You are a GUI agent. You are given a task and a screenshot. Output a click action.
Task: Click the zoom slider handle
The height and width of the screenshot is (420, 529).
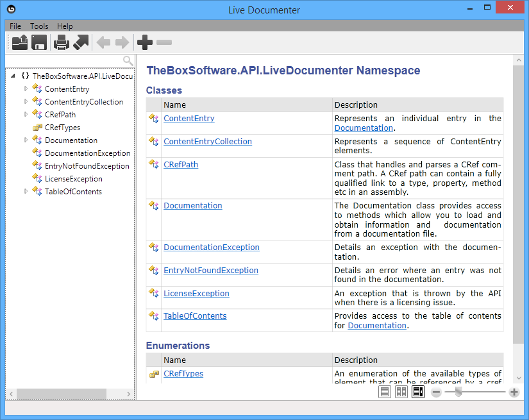click(x=458, y=392)
